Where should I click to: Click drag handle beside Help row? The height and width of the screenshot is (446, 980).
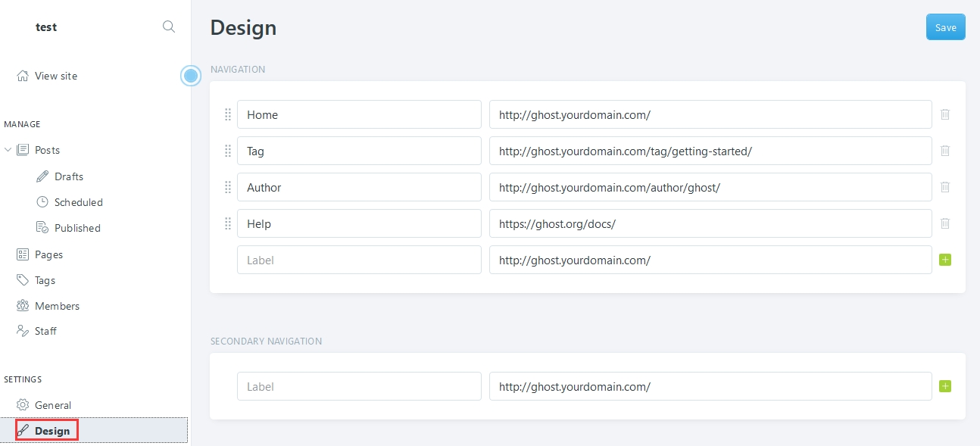tap(228, 224)
